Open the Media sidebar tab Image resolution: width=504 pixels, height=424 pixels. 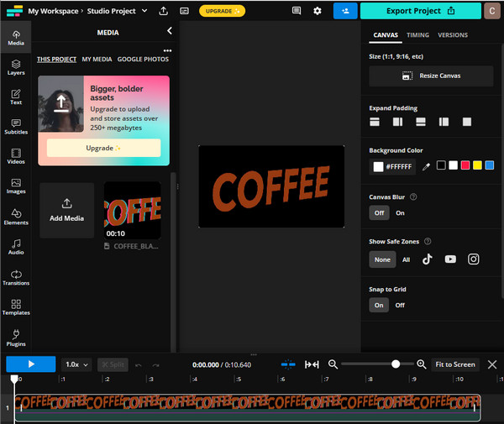pyautogui.click(x=16, y=38)
